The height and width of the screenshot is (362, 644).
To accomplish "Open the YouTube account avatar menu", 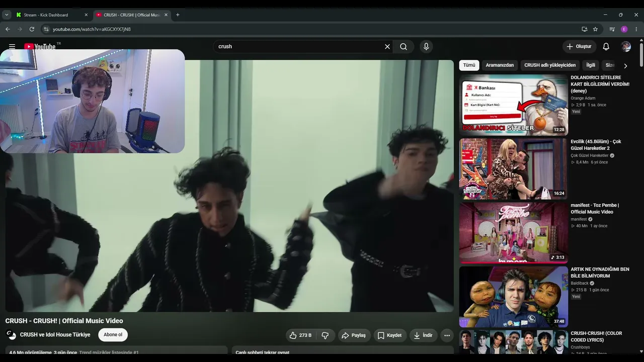I will click(x=626, y=47).
